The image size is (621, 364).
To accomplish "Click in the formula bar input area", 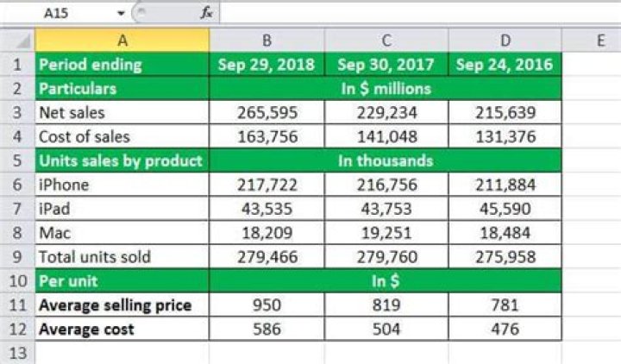I will [x=414, y=13].
